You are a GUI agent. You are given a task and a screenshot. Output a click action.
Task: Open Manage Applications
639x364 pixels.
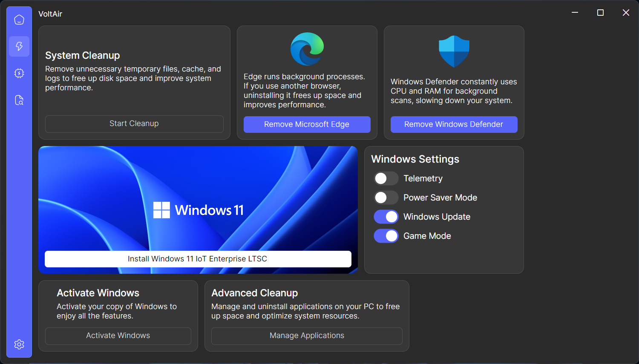307,336
